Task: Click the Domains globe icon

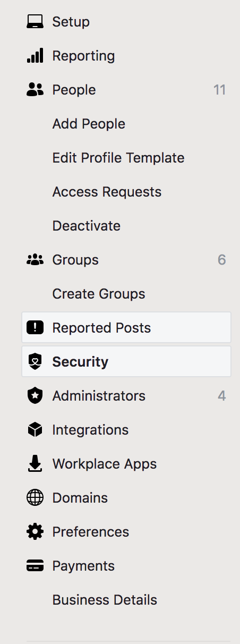Action: pos(35,498)
